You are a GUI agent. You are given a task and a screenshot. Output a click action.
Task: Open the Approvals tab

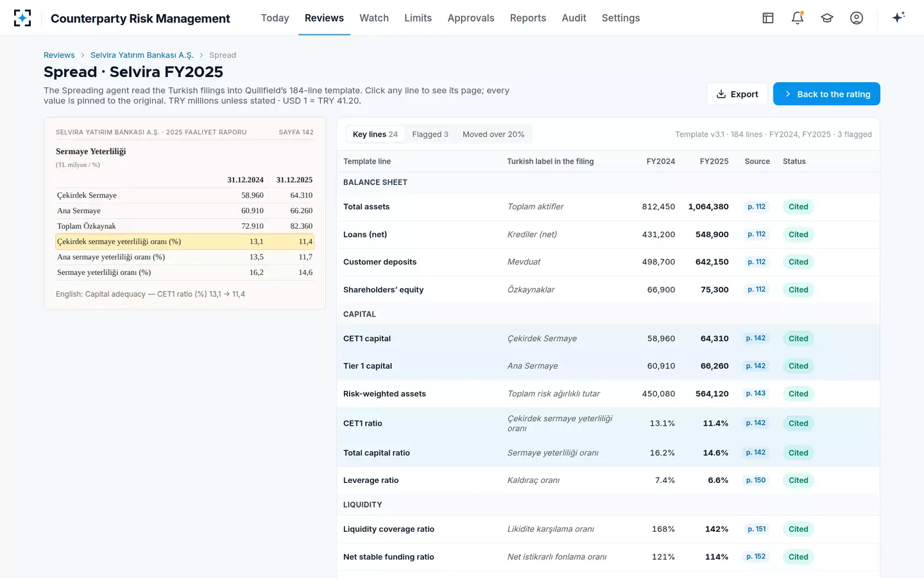[471, 18]
